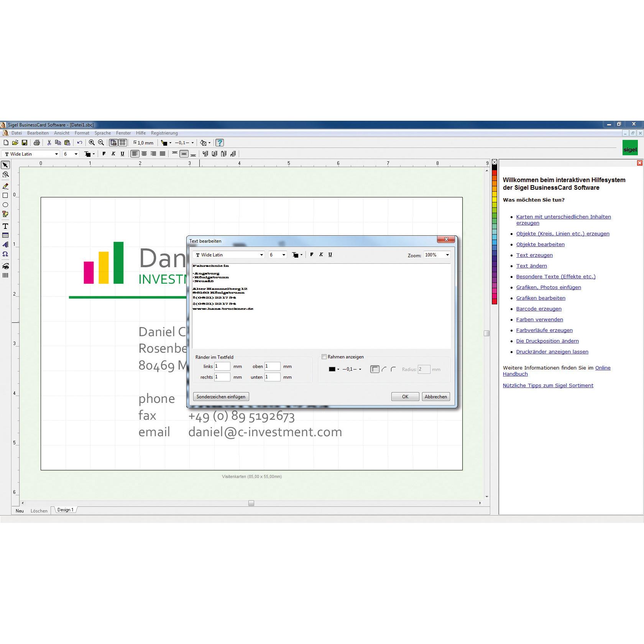Toggle bold F in main format toolbar
Screen dimensions: 644x644
[104, 154]
